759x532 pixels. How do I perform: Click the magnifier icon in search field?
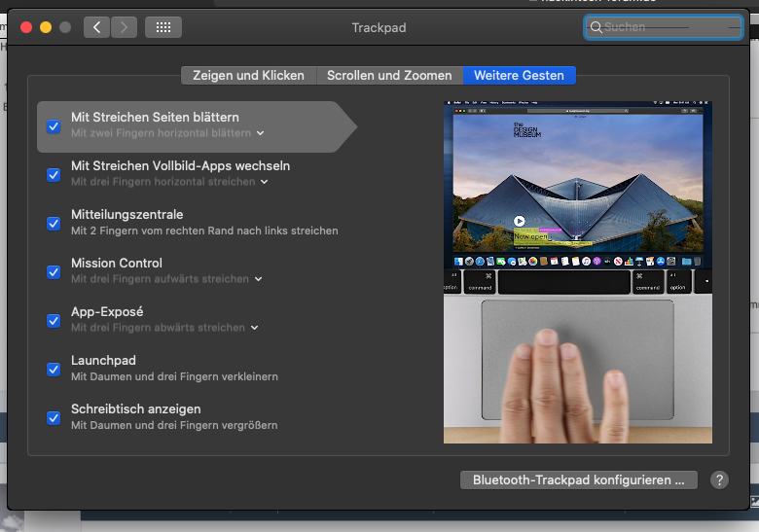coord(596,27)
